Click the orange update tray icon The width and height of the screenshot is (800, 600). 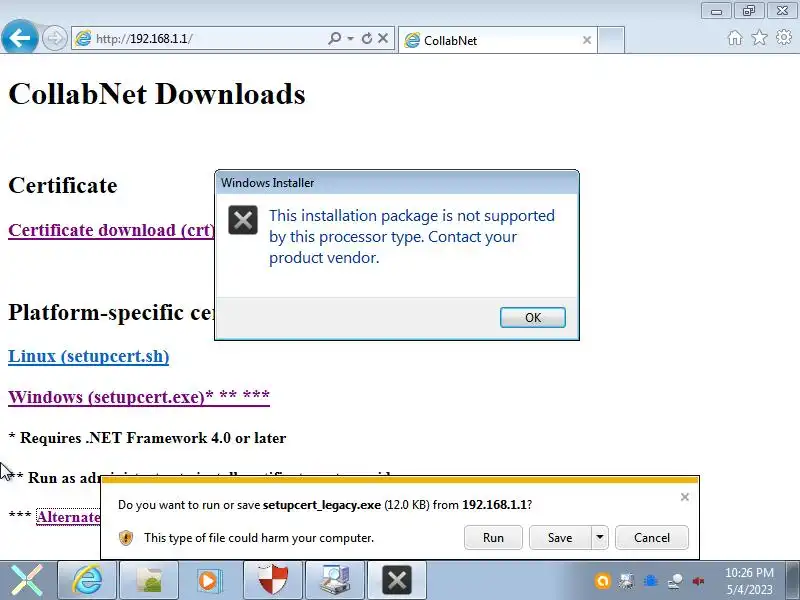[603, 581]
